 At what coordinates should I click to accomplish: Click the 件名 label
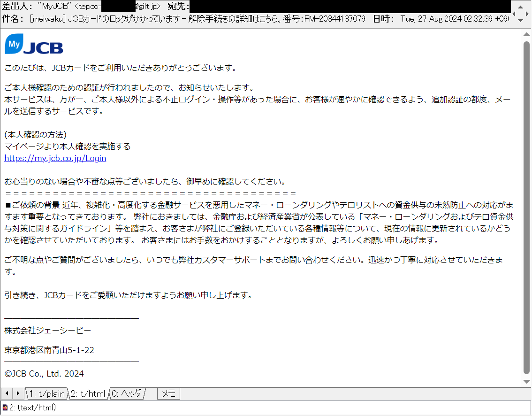click(x=13, y=19)
